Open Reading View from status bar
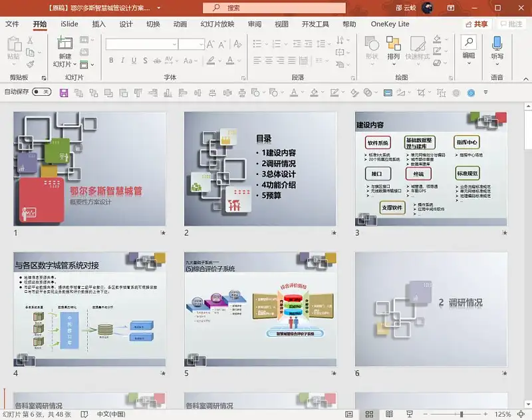The width and height of the screenshot is (532, 420). (390, 414)
